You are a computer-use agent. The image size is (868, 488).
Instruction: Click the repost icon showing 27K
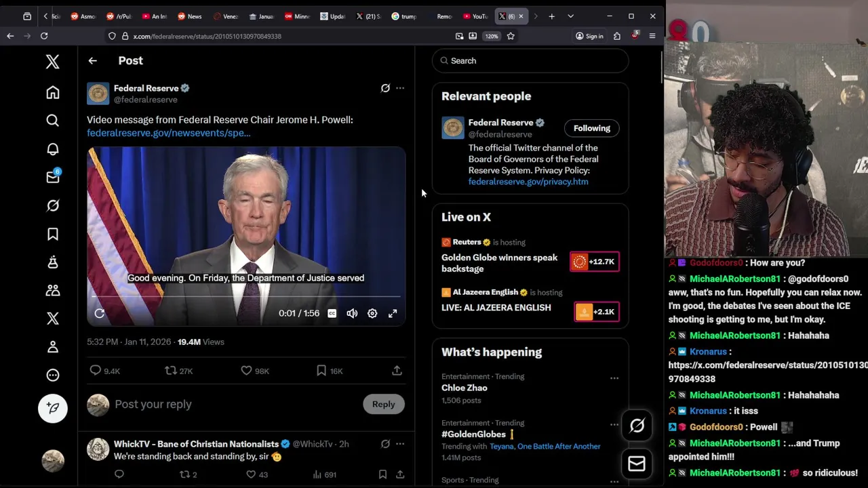click(x=171, y=371)
